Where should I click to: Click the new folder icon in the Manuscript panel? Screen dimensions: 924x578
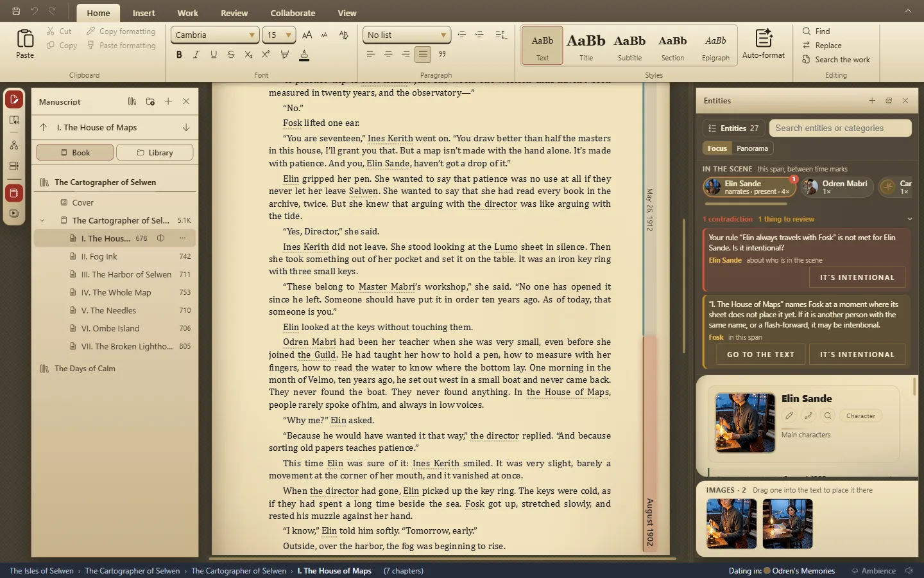(x=150, y=101)
